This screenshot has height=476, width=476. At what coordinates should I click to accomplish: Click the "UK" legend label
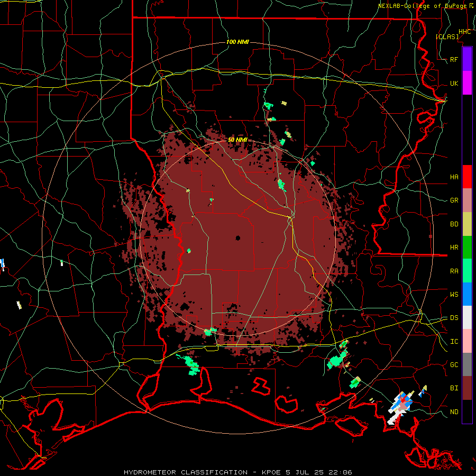(454, 83)
